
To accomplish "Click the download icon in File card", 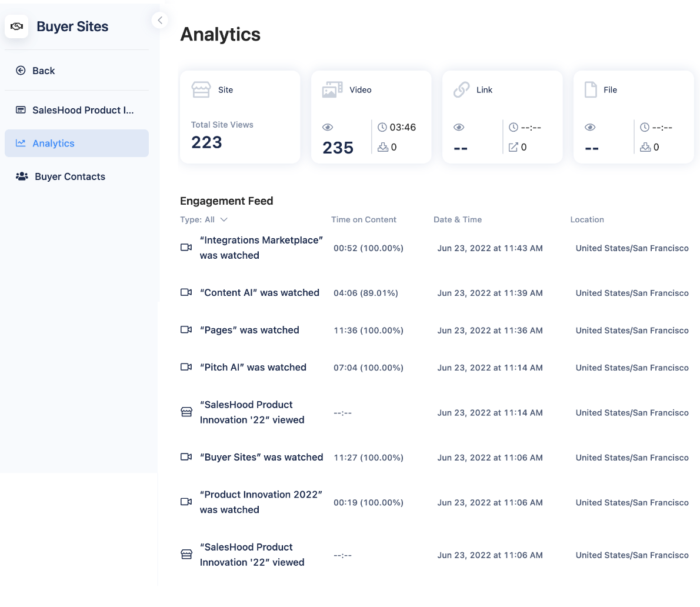I will click(x=645, y=147).
